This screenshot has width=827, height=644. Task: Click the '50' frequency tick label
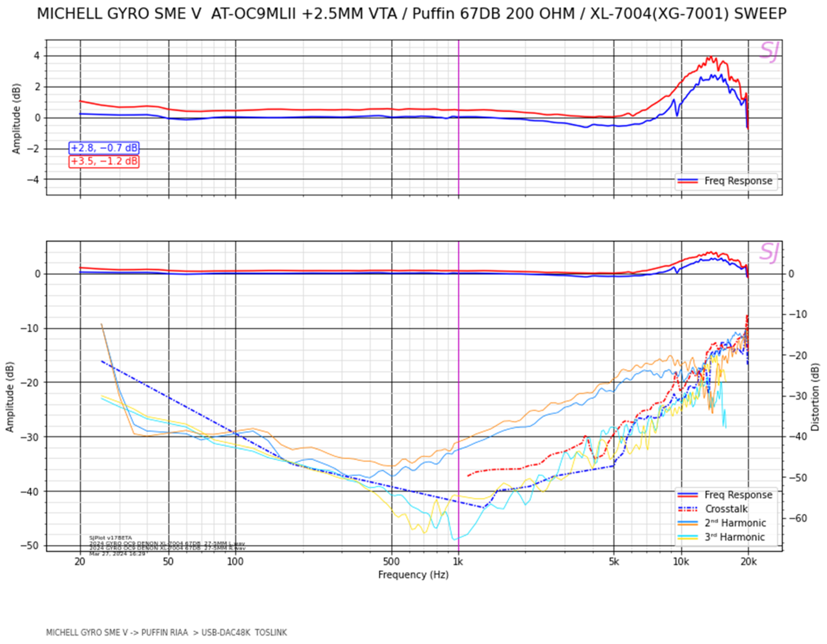tap(169, 561)
